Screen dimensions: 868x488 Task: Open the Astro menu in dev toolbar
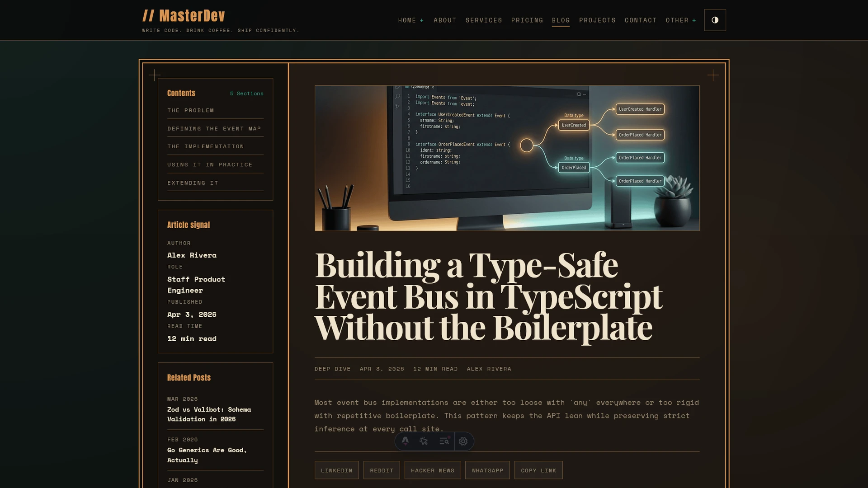click(x=405, y=441)
